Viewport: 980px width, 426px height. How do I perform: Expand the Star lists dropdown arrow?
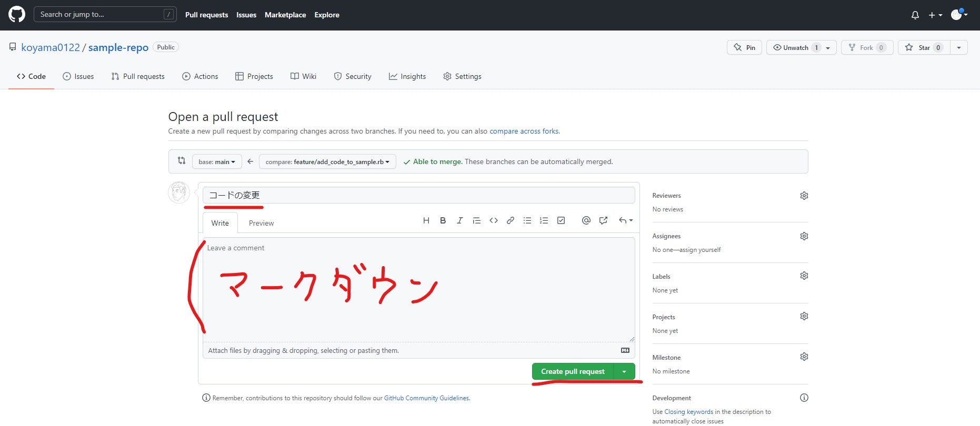959,47
